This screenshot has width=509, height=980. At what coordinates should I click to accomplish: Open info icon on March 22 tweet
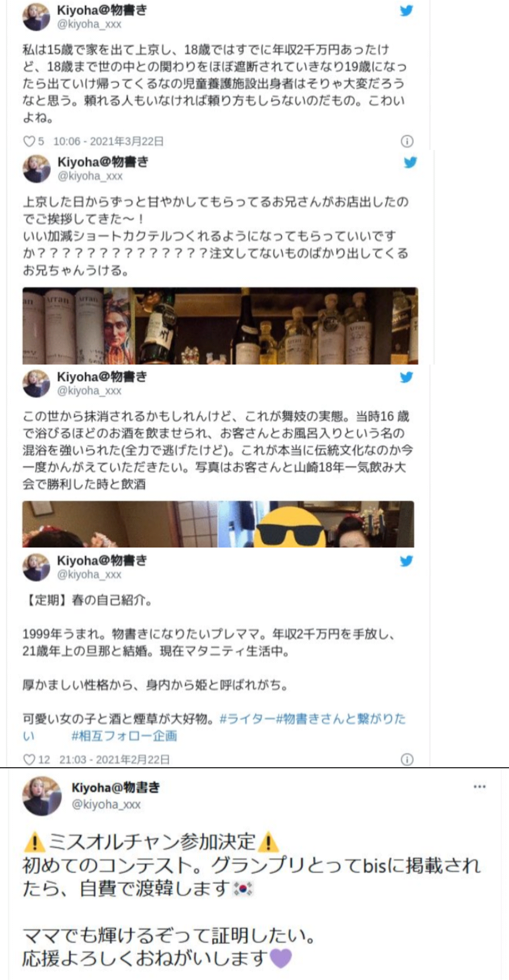(407, 141)
